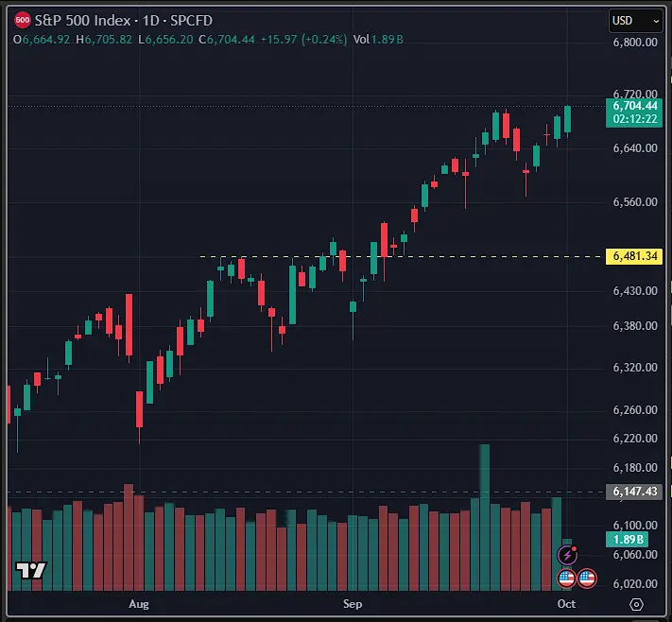Click the 6,800.00 price axis label
Screen dimensions: 672x622
tap(635, 43)
